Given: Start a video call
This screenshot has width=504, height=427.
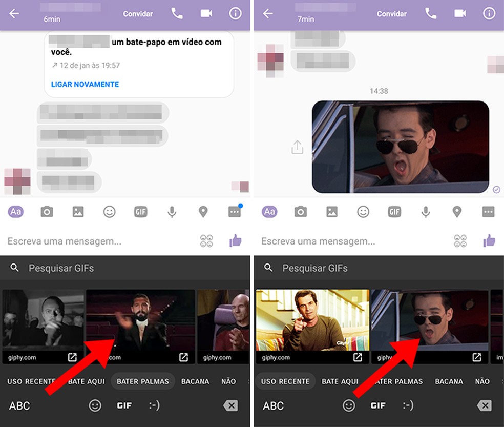Looking at the screenshot, I should click(x=206, y=14).
